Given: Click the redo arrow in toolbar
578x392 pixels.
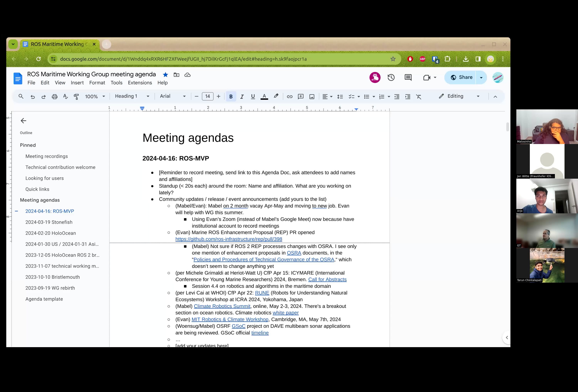Looking at the screenshot, I should pos(44,97).
